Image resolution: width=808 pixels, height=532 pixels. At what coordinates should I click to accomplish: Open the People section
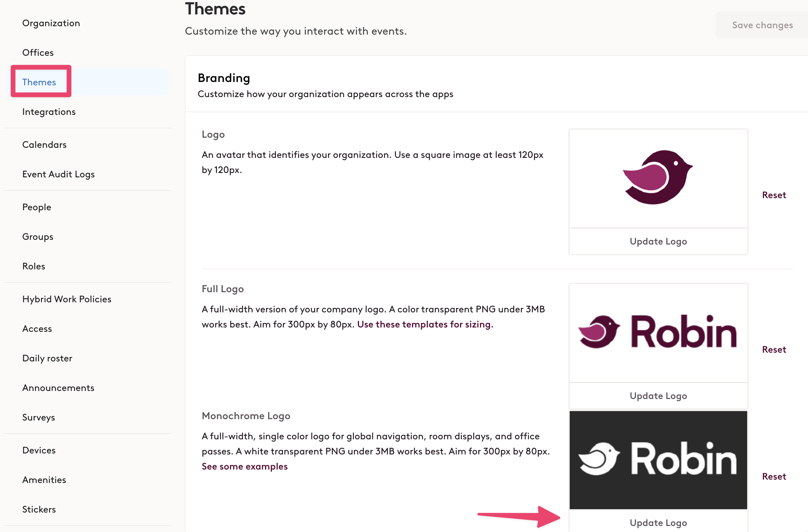click(x=37, y=207)
